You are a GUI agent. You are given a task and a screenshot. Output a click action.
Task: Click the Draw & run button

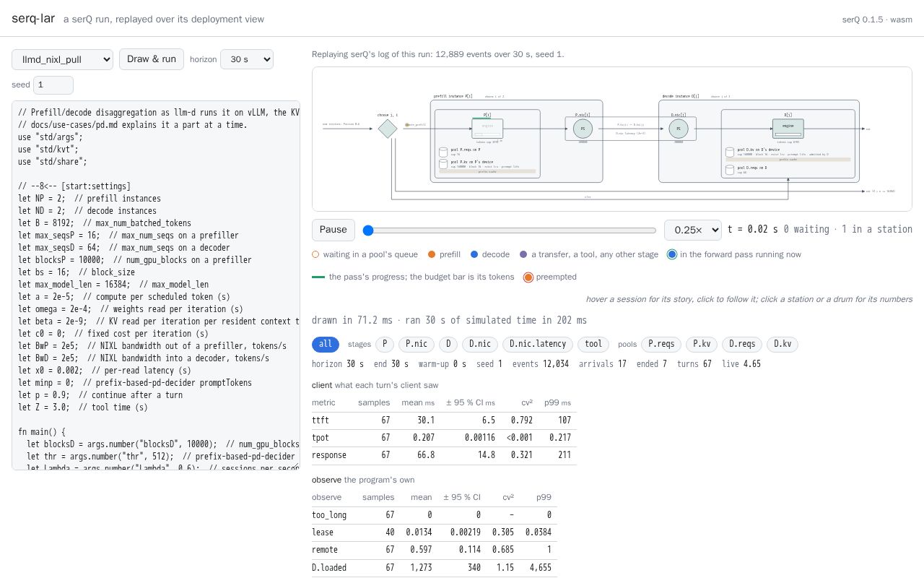[x=152, y=59]
